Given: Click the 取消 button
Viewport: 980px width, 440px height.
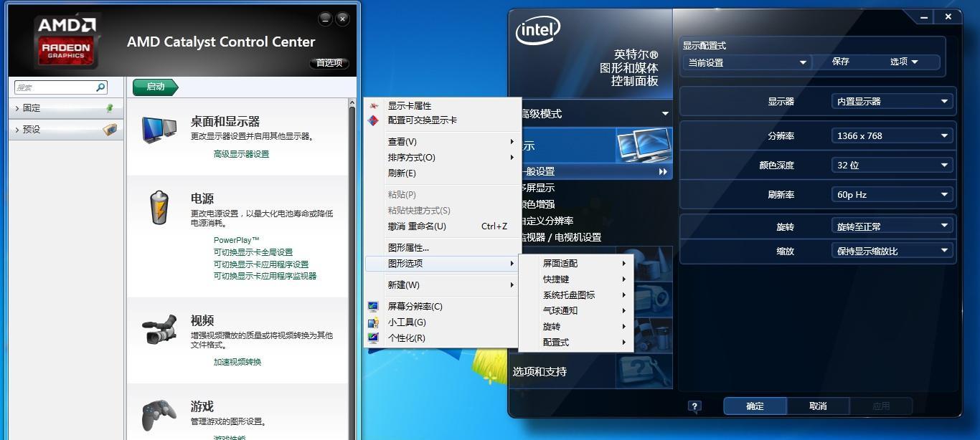Looking at the screenshot, I should [818, 406].
